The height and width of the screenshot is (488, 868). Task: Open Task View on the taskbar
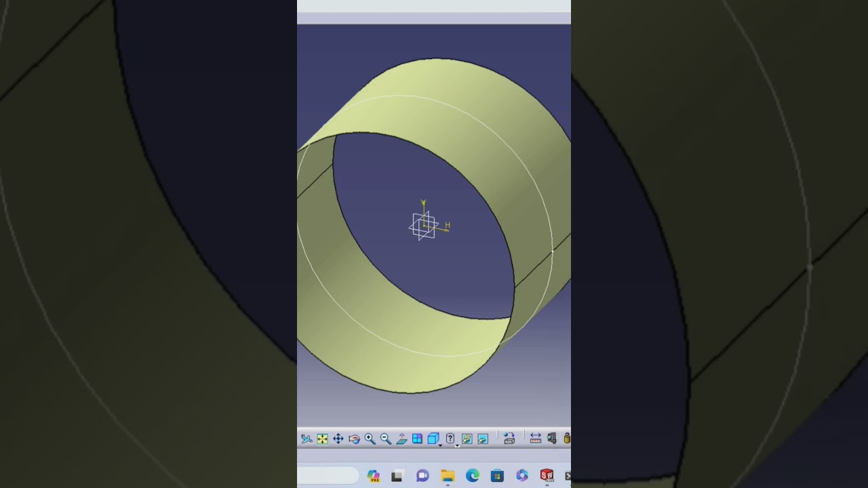point(397,476)
